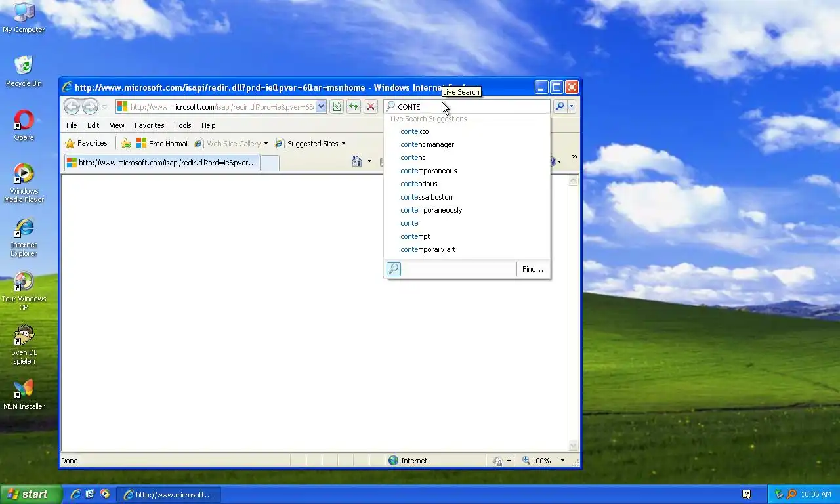The width and height of the screenshot is (840, 504).
Task: Click the Find... button
Action: point(533,269)
